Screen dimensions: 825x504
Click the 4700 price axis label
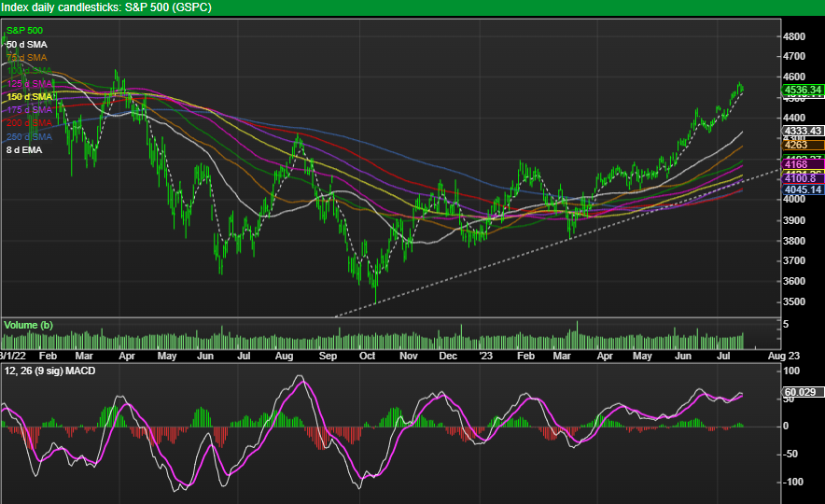tap(793, 56)
